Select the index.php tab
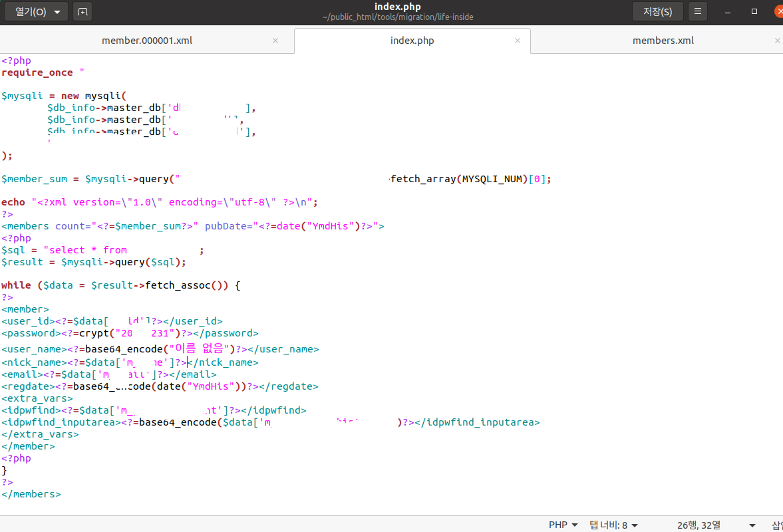Image resolution: width=783 pixels, height=532 pixels. tap(412, 41)
